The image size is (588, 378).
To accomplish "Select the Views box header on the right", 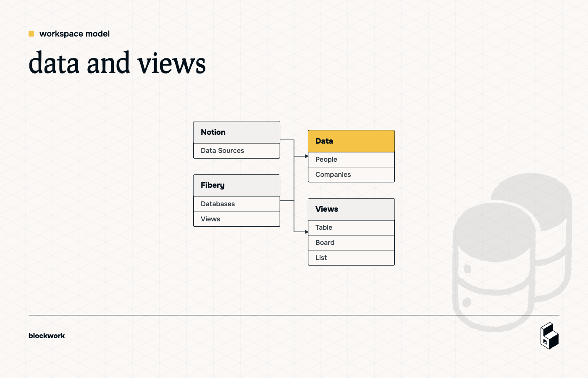I will pos(351,209).
